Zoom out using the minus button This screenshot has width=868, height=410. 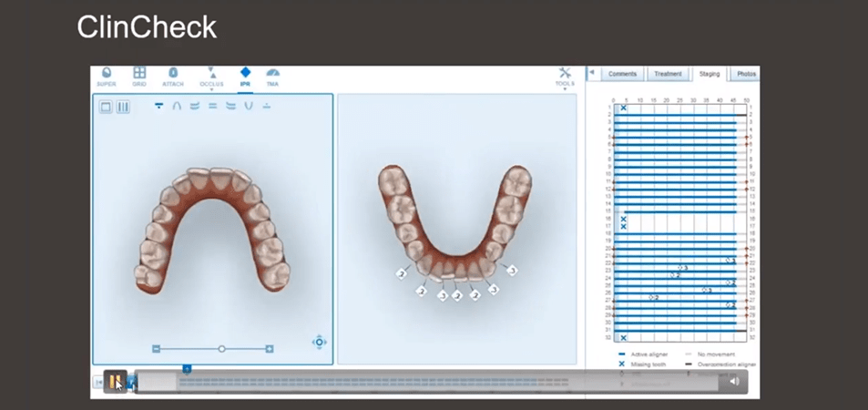156,349
